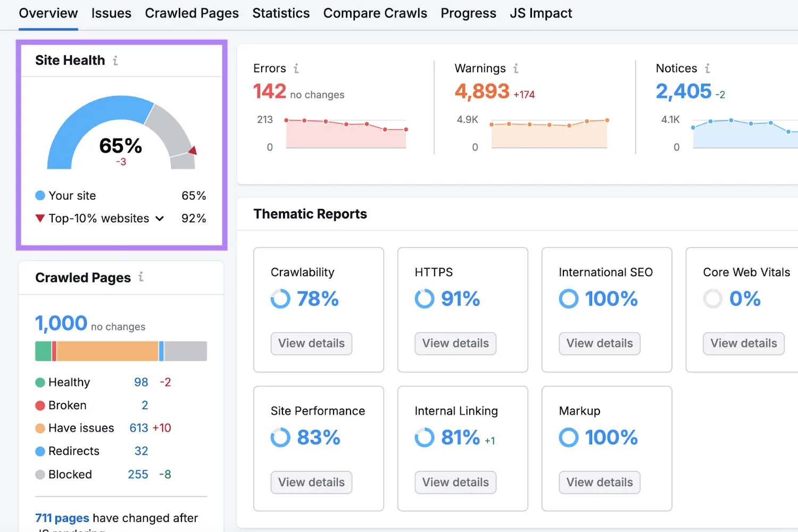Click the red Top-10% websites gauge marker
Image resolution: width=798 pixels, height=532 pixels.
click(193, 151)
